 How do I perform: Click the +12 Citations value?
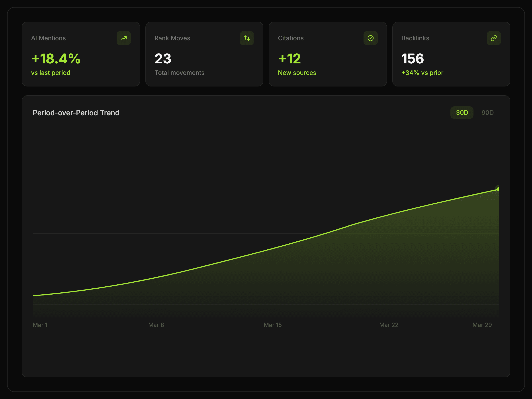point(289,59)
